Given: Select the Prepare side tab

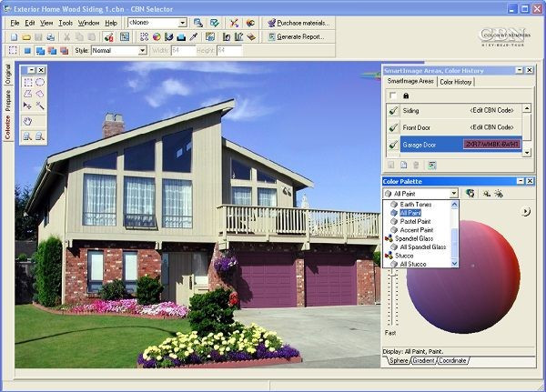Looking at the screenshot, I should (7, 101).
